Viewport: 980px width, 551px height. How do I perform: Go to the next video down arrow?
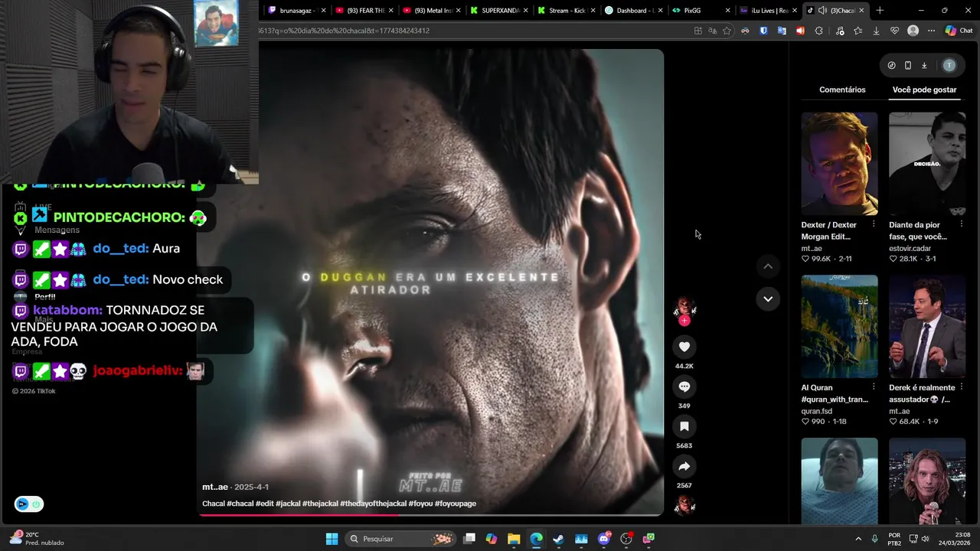coord(768,298)
